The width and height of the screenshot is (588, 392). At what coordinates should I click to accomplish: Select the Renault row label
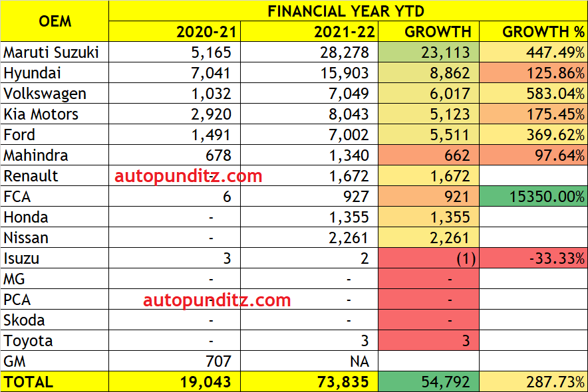(x=55, y=175)
